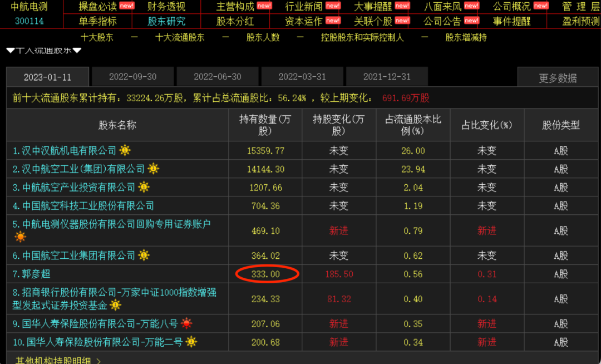Open shareholder 汉中航空工业(集团)有限公司
Image resolution: width=601 pixels, height=364 pixels.
(x=78, y=169)
